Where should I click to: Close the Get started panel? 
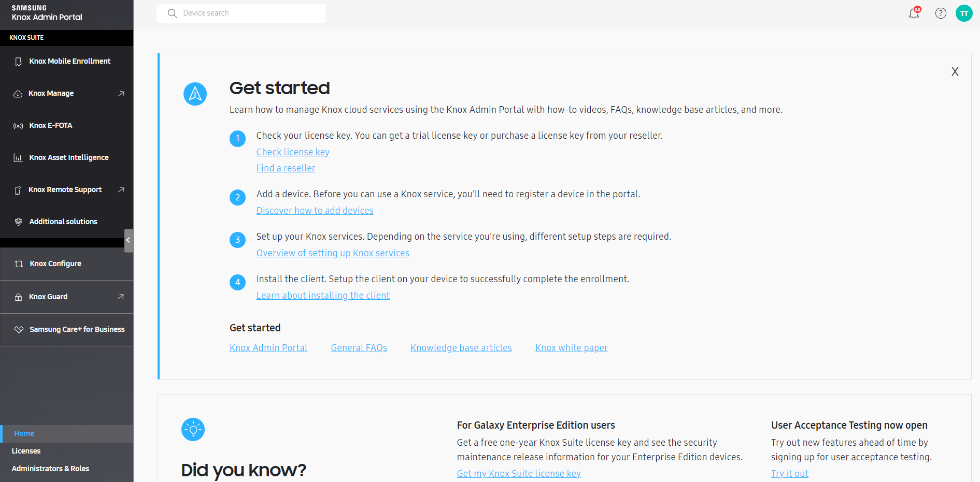pos(955,71)
